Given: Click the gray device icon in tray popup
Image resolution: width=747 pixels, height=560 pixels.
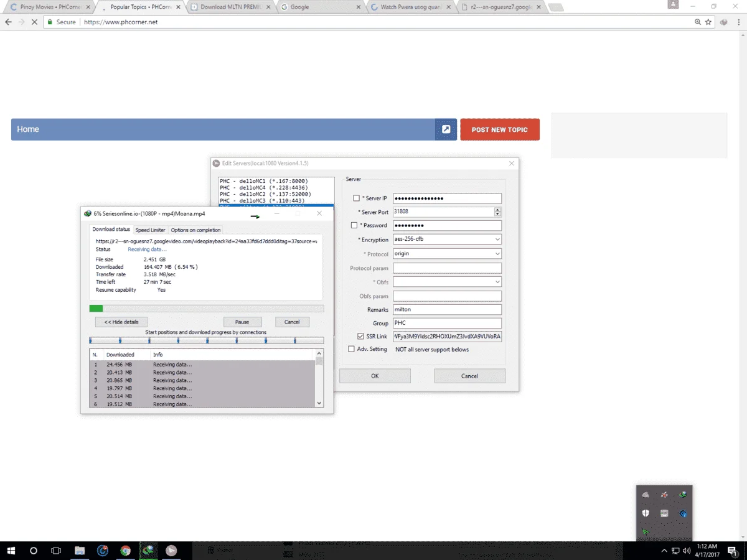Looking at the screenshot, I should tap(664, 513).
